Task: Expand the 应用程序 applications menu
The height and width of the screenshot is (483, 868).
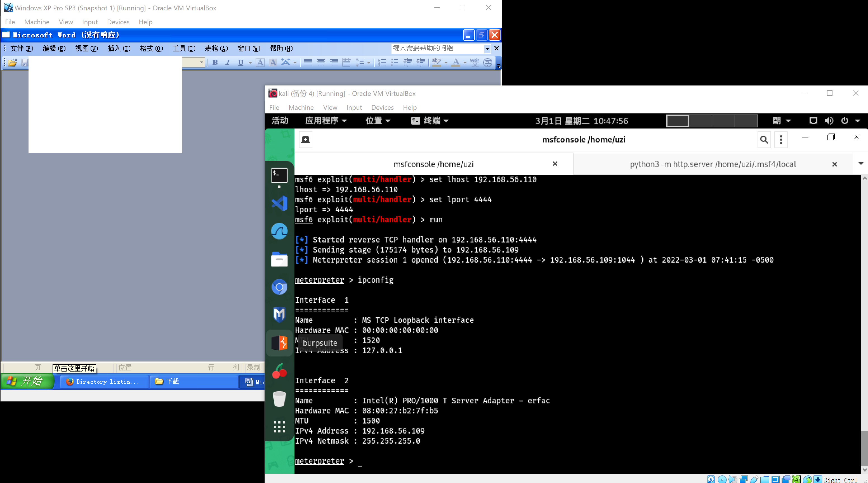Action: (325, 120)
